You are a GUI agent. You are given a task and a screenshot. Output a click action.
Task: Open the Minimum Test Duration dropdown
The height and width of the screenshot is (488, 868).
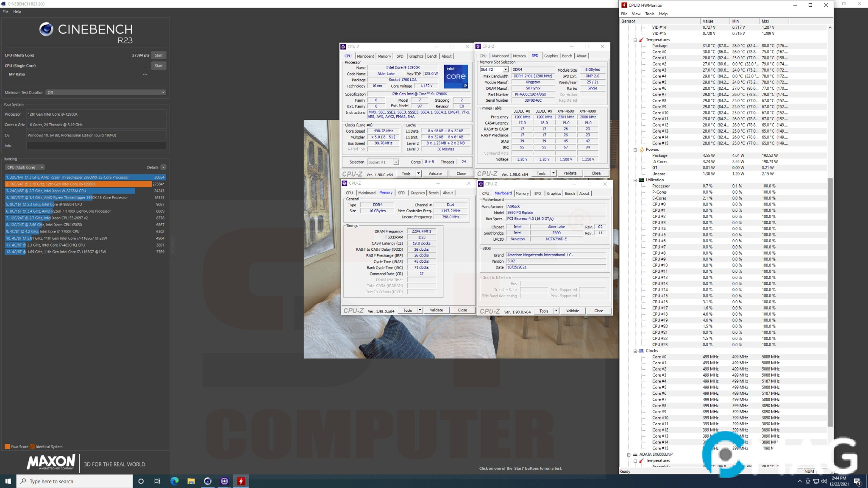106,92
